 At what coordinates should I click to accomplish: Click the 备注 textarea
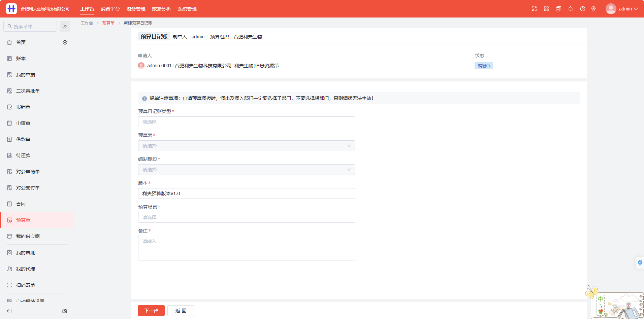(247, 248)
